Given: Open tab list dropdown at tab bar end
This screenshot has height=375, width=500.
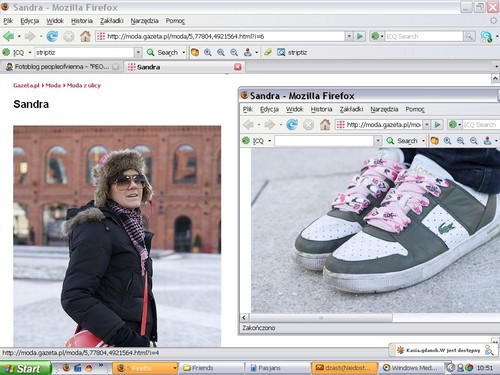Looking at the screenshot, I should (496, 67).
